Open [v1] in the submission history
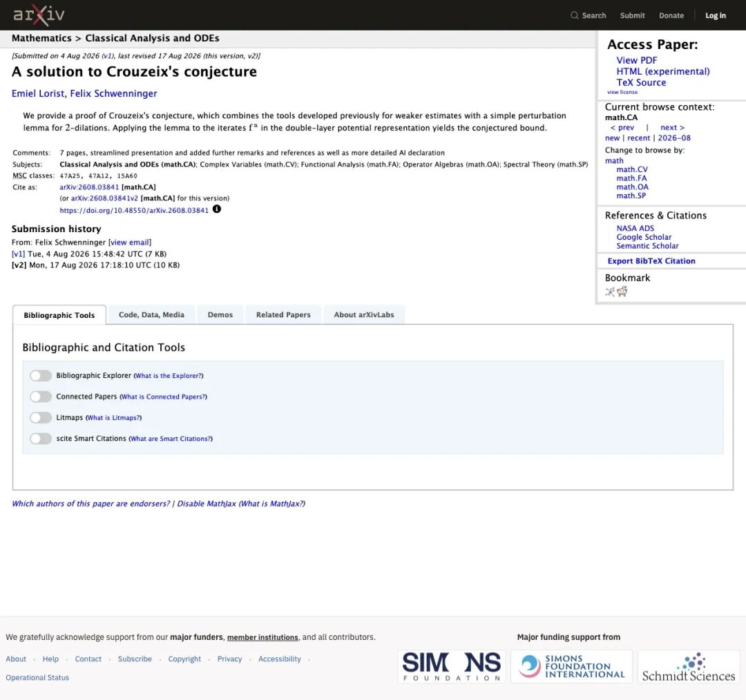 [x=18, y=254]
